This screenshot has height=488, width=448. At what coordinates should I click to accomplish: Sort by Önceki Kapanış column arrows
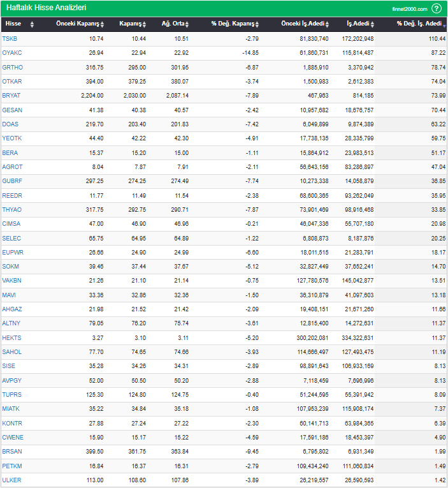103,24
